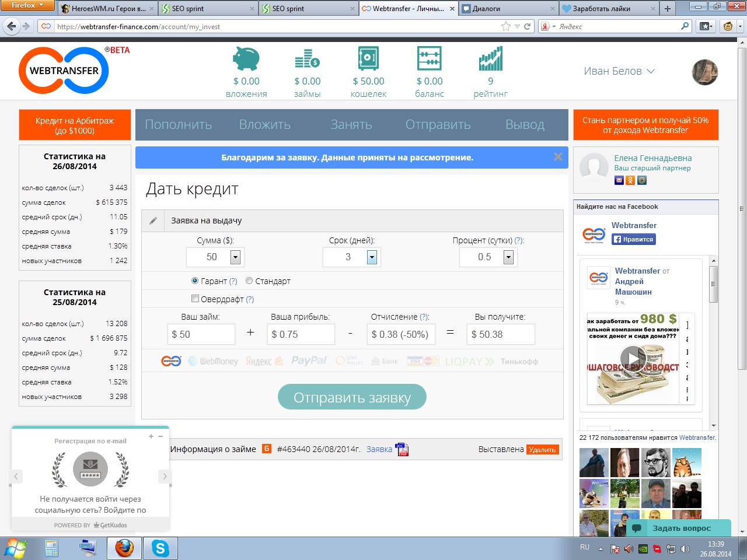
Task: Switch to the HeroesWM.ru browser tab
Action: [107, 9]
